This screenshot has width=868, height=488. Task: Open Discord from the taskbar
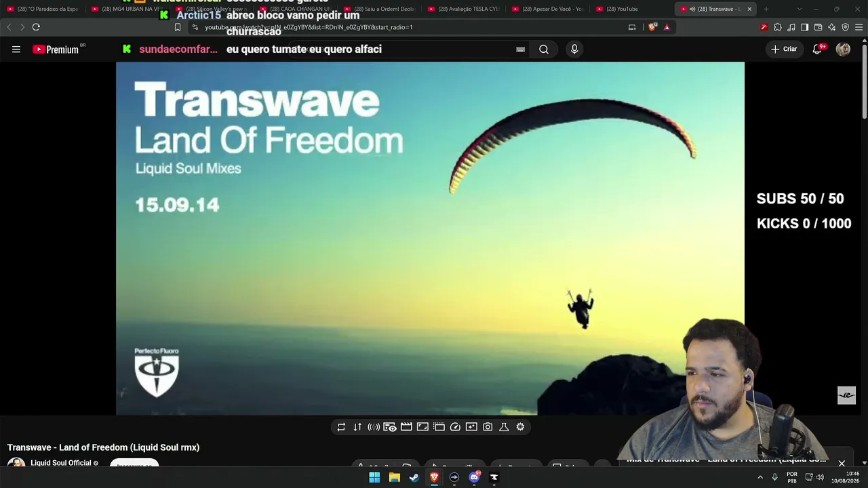click(474, 477)
